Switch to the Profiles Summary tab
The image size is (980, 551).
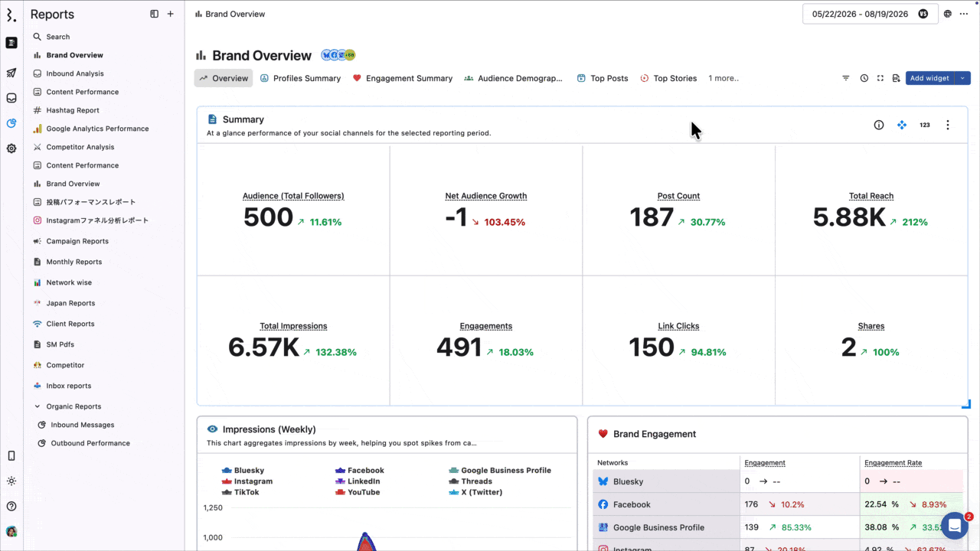click(300, 78)
